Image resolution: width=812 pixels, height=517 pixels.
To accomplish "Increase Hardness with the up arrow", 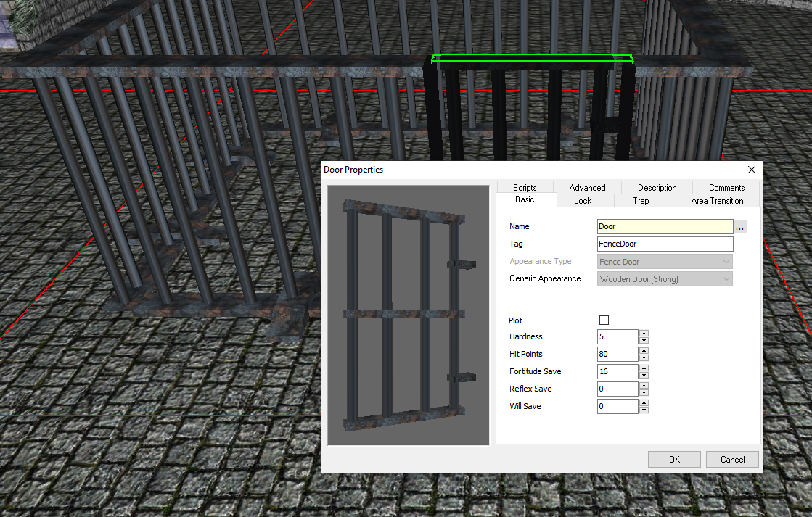I will (644, 334).
